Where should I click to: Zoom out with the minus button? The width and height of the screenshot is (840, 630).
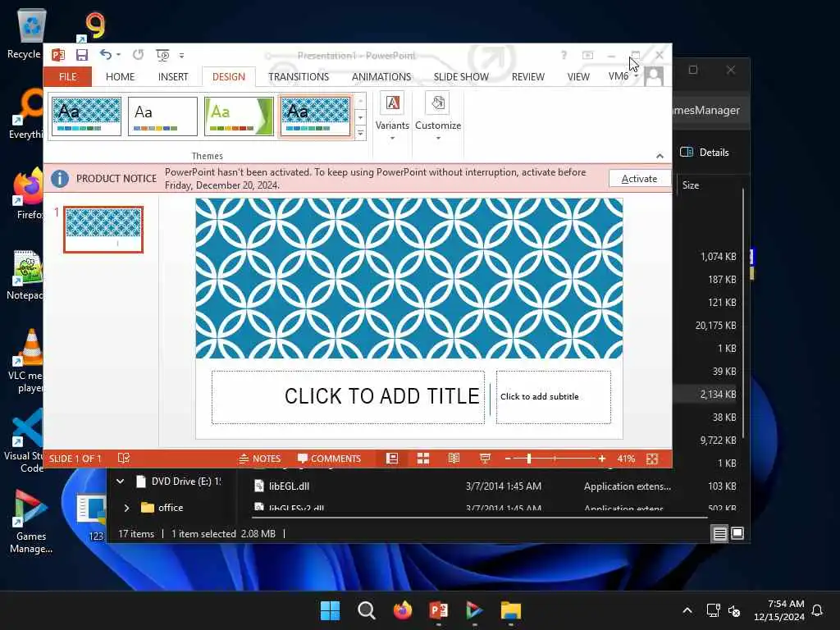pos(508,459)
